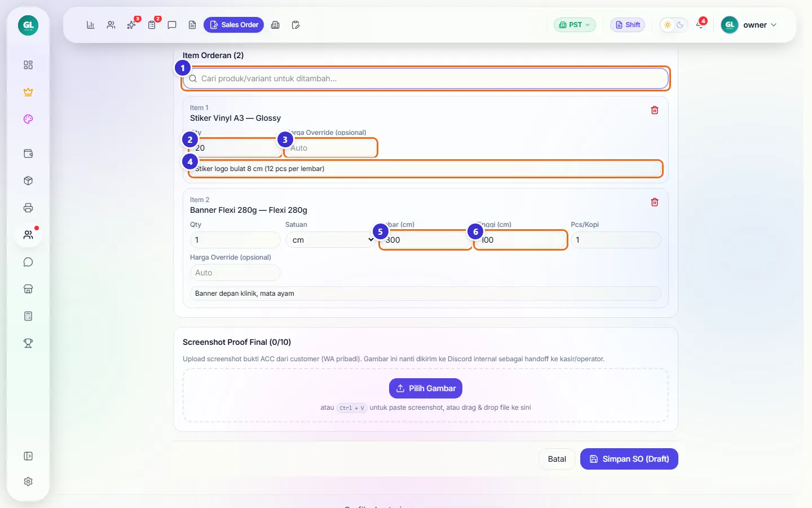Delete Item 1 Stiker Vinyl A3 with trash icon

(655, 110)
